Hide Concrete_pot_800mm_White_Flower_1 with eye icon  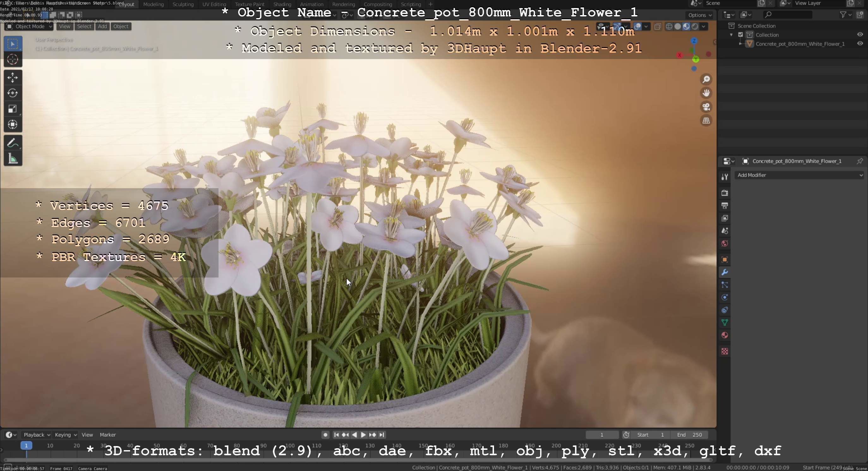[x=859, y=44]
